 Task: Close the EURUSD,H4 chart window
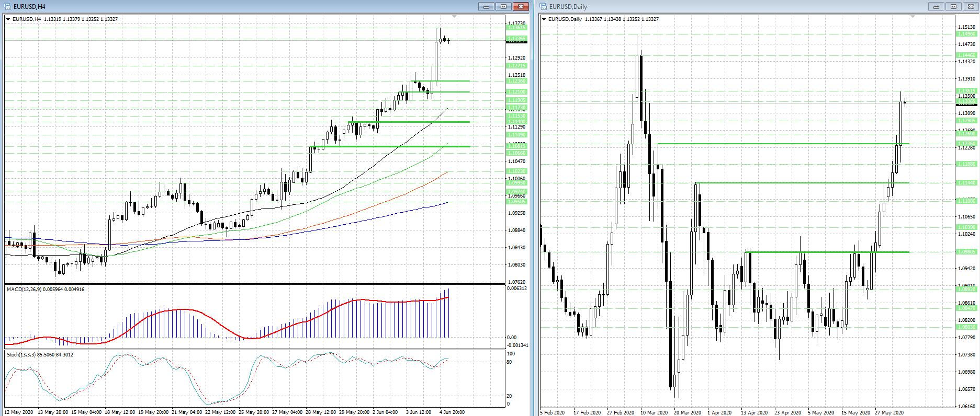click(521, 7)
